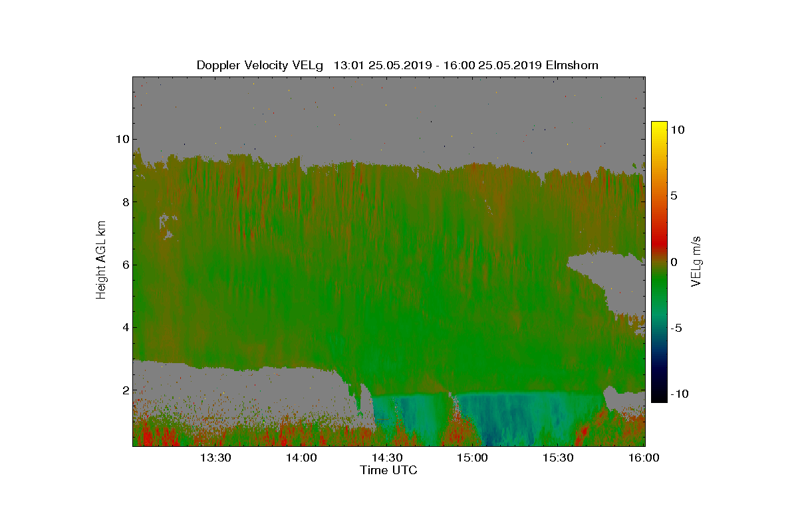Click the '15:00' time tick label
Image resolution: width=798 pixels, height=532 pixels.
pyautogui.click(x=473, y=458)
